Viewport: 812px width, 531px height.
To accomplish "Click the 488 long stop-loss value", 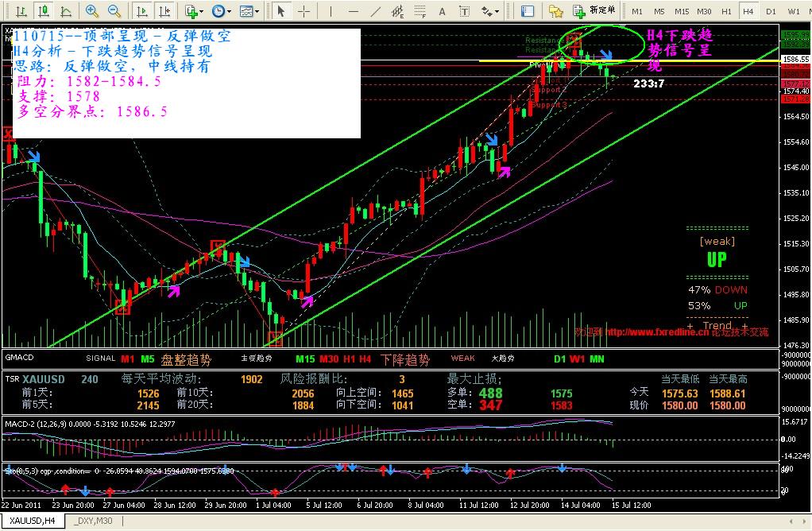I will 490,393.
